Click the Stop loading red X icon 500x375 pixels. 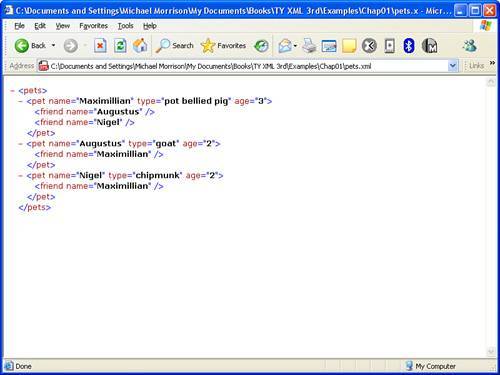point(100,46)
